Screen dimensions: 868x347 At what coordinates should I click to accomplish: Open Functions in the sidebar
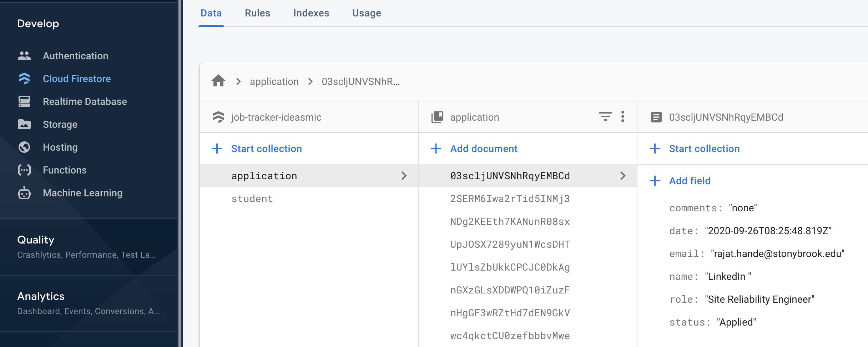click(x=65, y=170)
